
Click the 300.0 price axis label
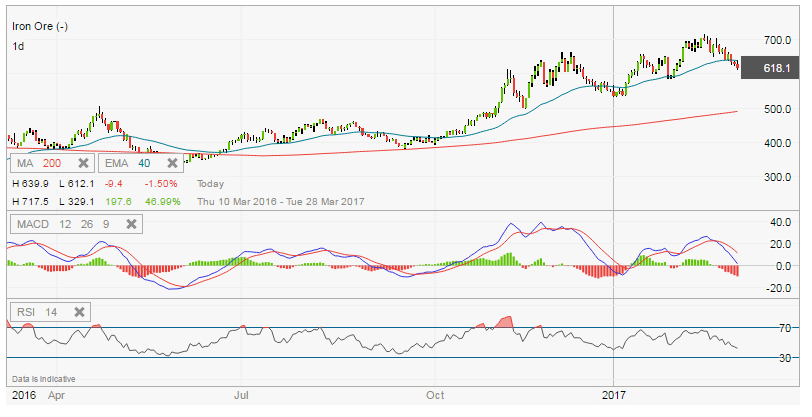(x=777, y=177)
